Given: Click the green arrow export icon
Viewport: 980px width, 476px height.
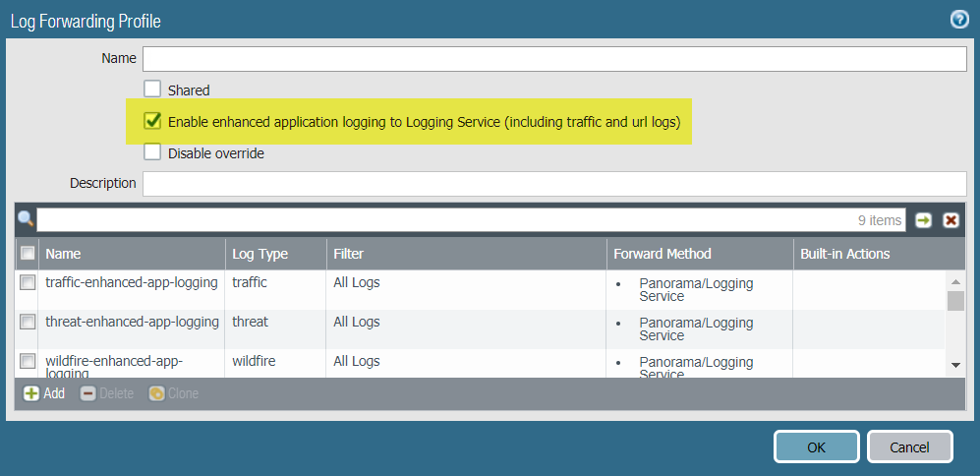Looking at the screenshot, I should [923, 220].
